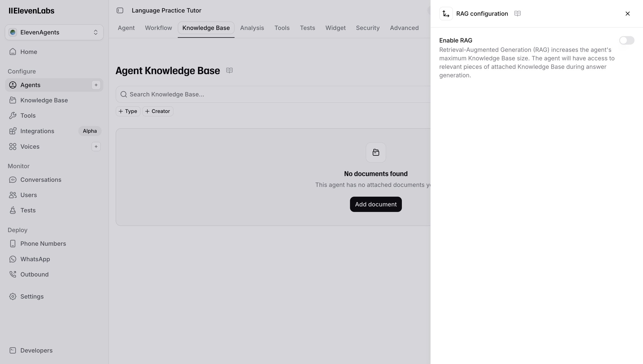This screenshot has height=364, width=643.
Task: Switch to the Security tab
Action: 368,28
